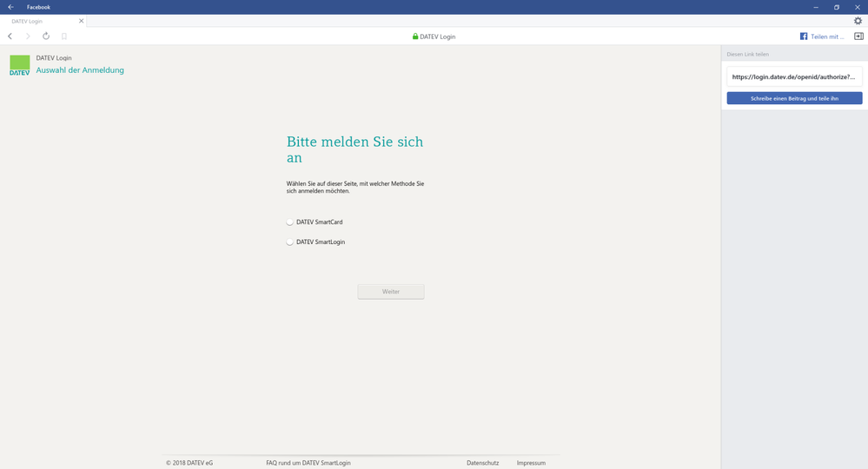Select the DATEV SmartCard radio button
868x469 pixels.
(289, 221)
